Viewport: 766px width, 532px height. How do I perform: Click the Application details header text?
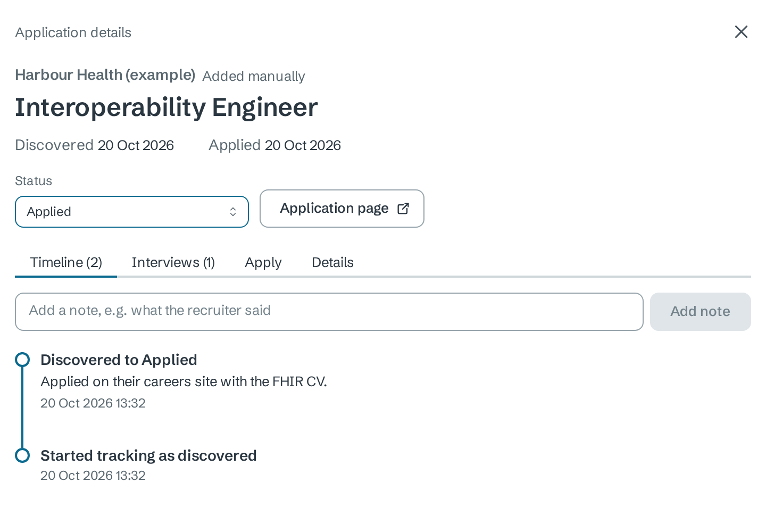click(73, 32)
